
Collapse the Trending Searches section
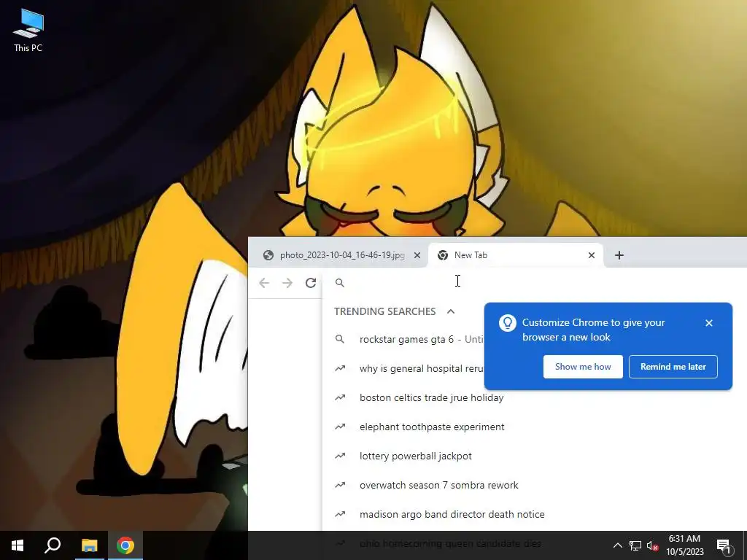pos(451,311)
